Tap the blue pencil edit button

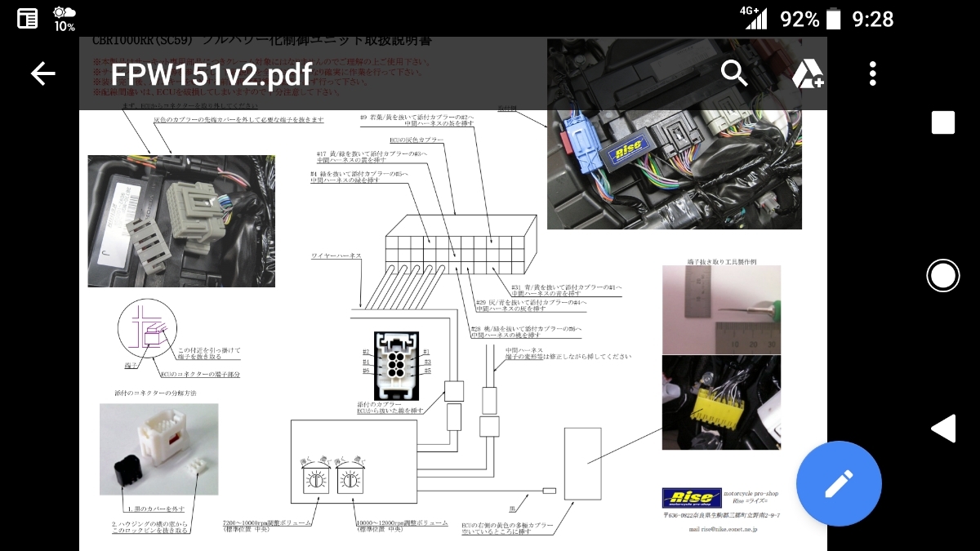pyautogui.click(x=839, y=484)
